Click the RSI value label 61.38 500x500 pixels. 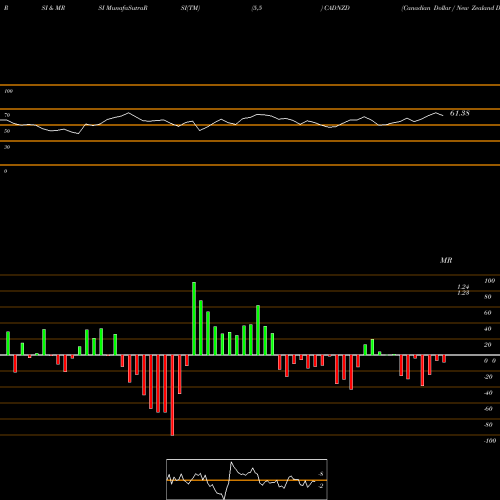point(460,113)
